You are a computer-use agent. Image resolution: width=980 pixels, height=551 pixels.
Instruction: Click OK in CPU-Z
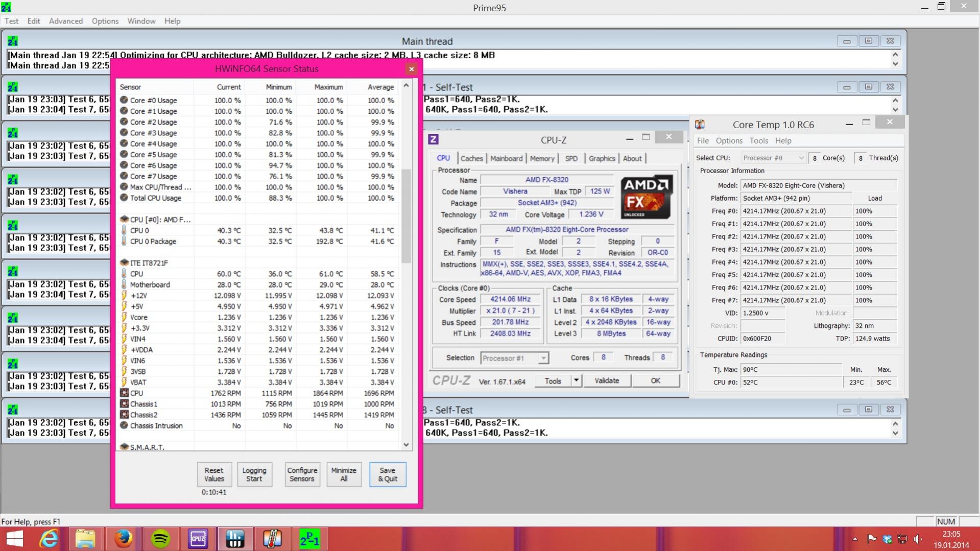tap(656, 381)
